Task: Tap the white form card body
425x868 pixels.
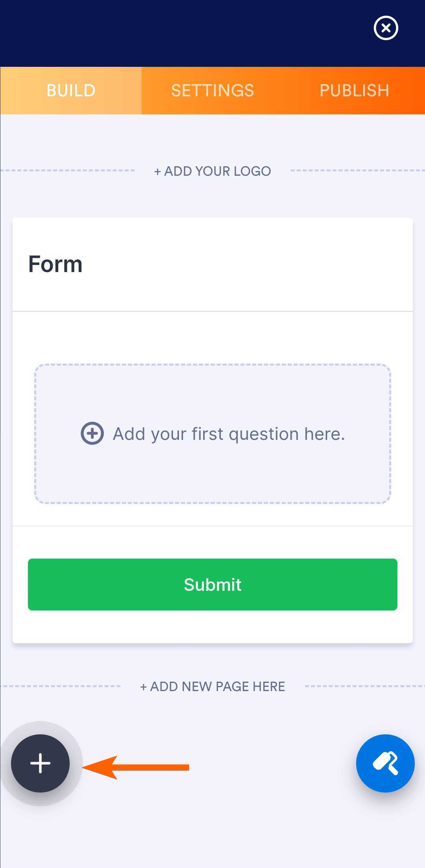Action: click(213, 338)
